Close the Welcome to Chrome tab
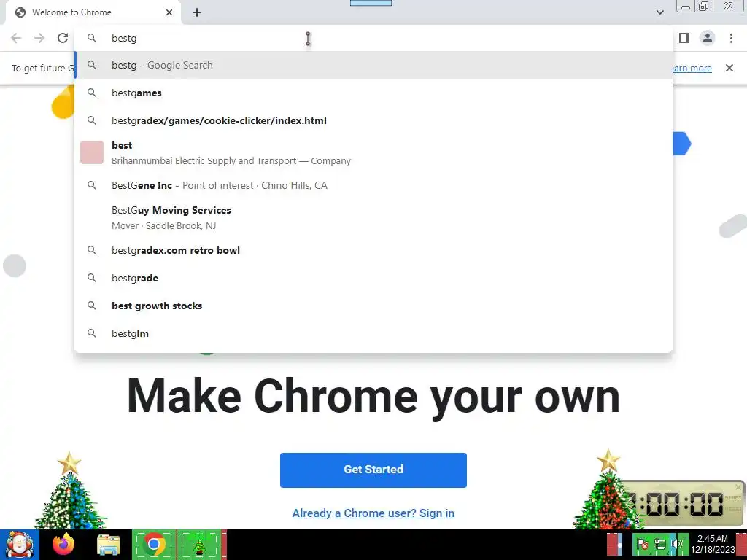 pos(169,12)
